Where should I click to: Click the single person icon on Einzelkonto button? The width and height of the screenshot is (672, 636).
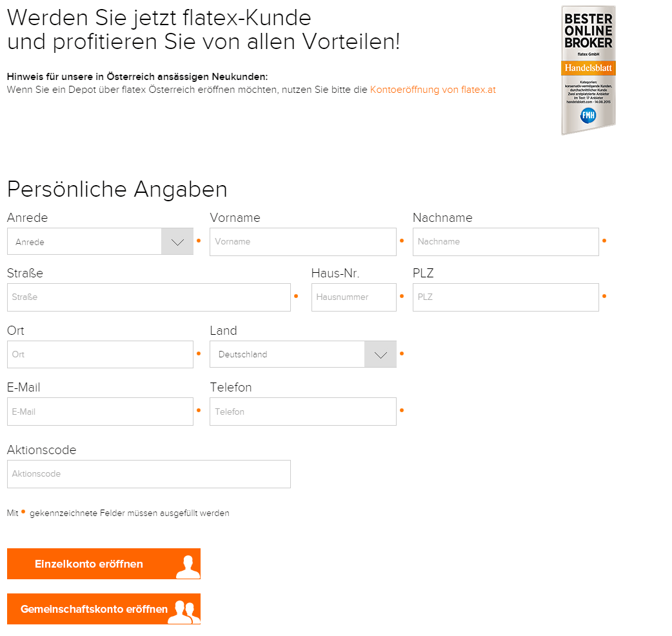coord(188,567)
